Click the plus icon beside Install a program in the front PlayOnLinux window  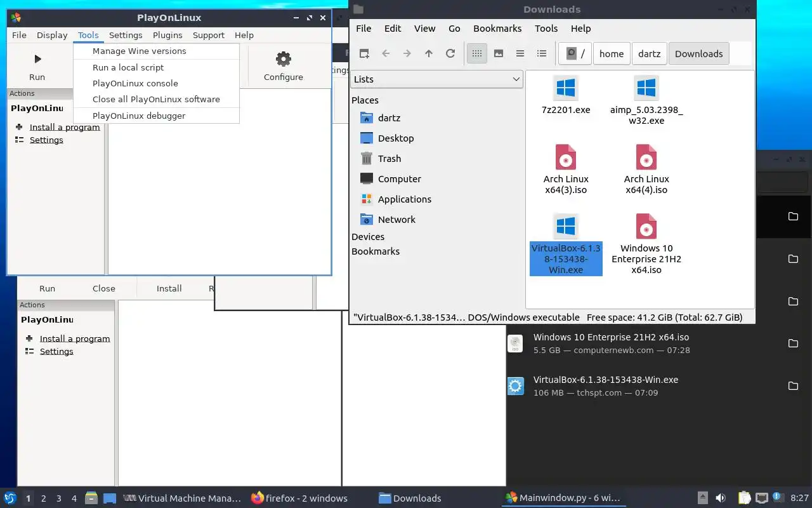coord(19,127)
